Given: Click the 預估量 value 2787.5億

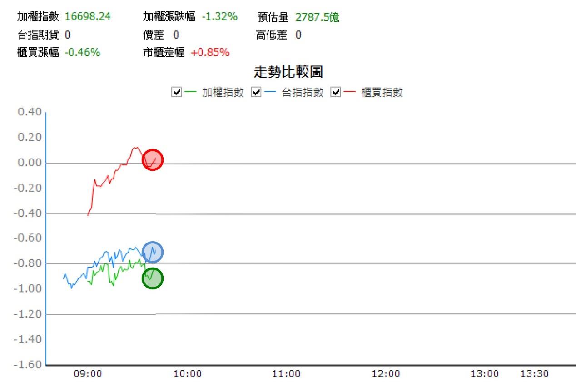Looking at the screenshot, I should coord(317,18).
